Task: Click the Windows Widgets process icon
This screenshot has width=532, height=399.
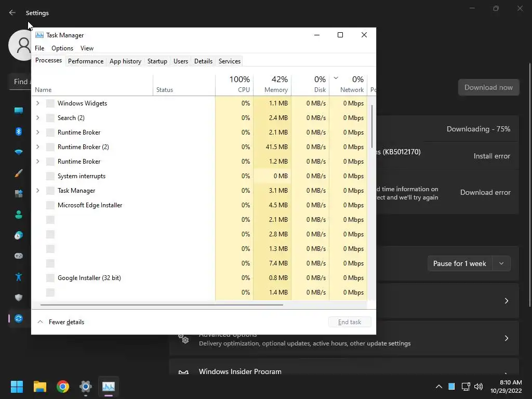Action: pyautogui.click(x=50, y=103)
